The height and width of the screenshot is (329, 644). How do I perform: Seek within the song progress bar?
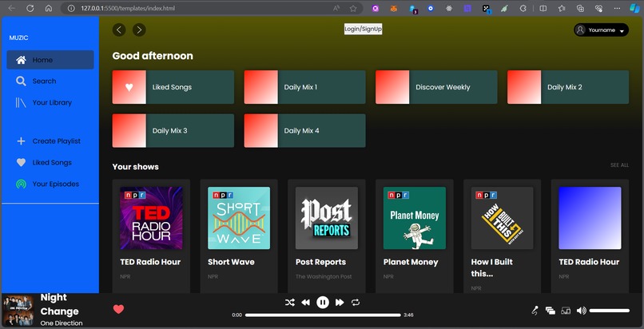point(323,315)
